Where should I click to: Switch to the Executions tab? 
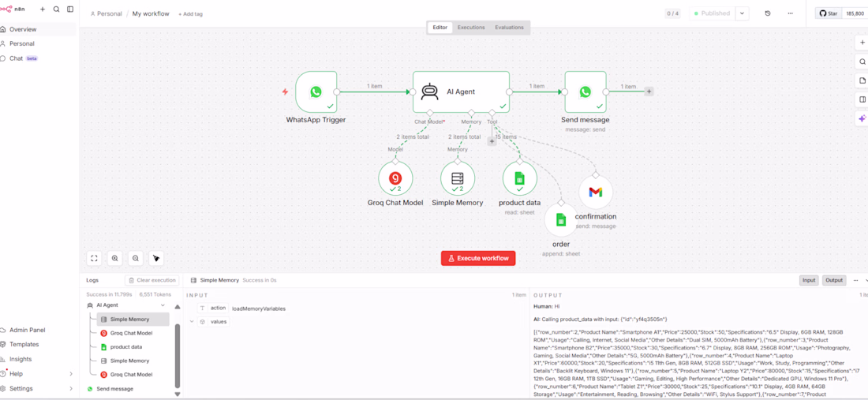click(470, 27)
